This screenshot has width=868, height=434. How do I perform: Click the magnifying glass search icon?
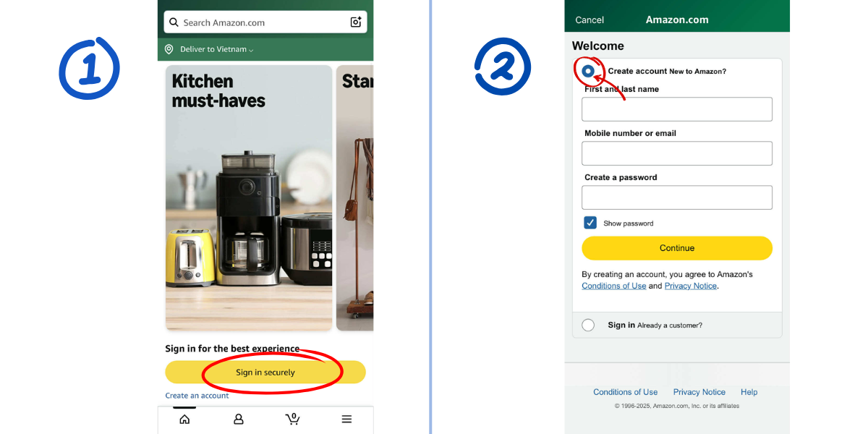point(174,22)
